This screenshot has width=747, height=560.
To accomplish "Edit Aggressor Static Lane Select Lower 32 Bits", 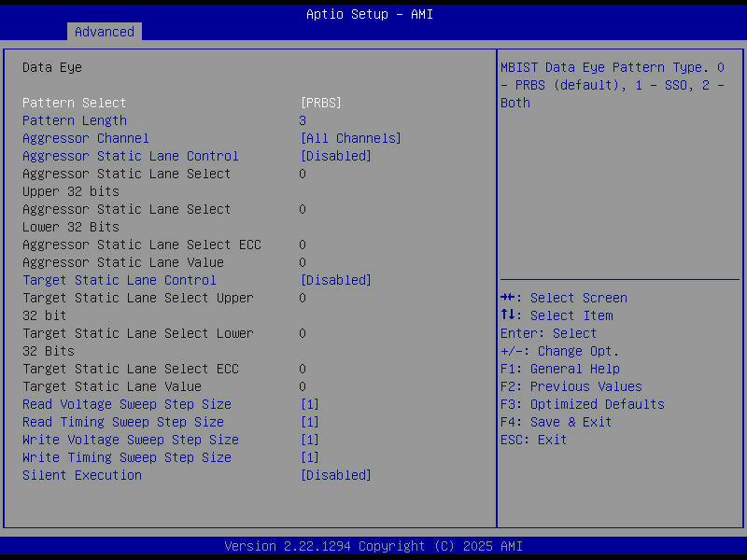I will tap(303, 209).
